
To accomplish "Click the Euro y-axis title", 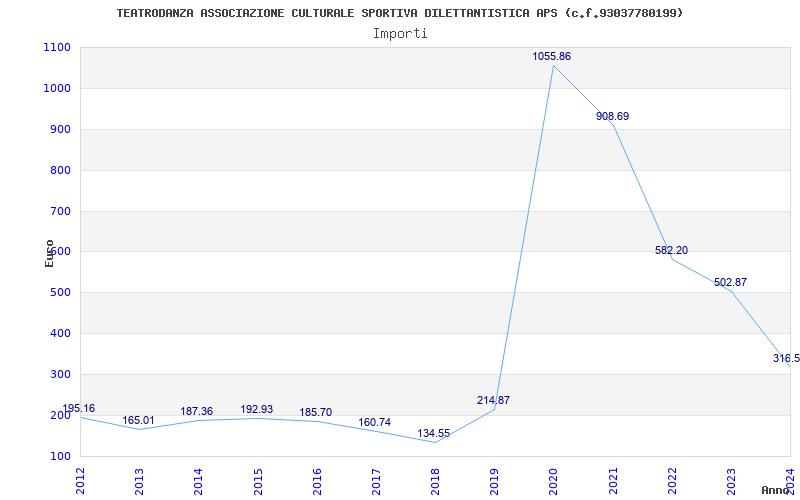I will [49, 253].
